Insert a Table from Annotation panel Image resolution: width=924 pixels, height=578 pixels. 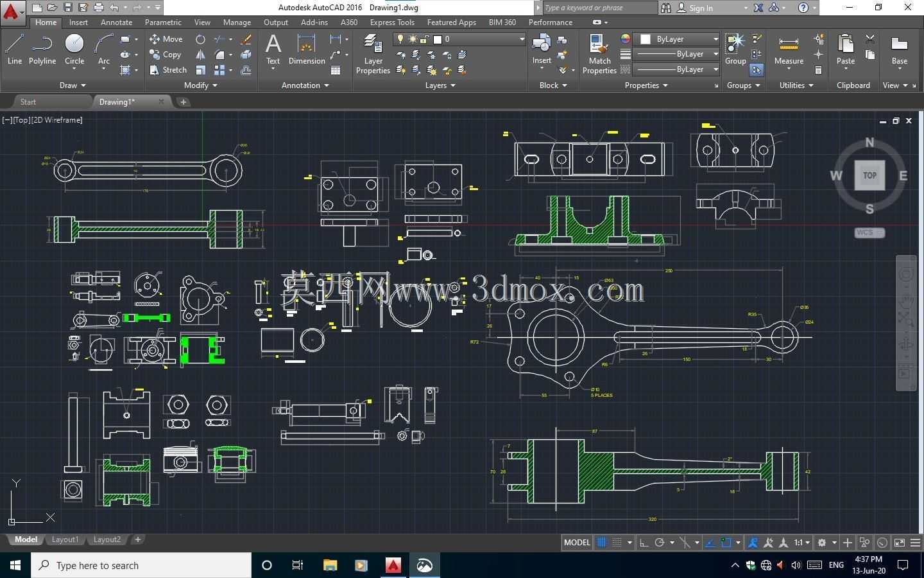336,70
